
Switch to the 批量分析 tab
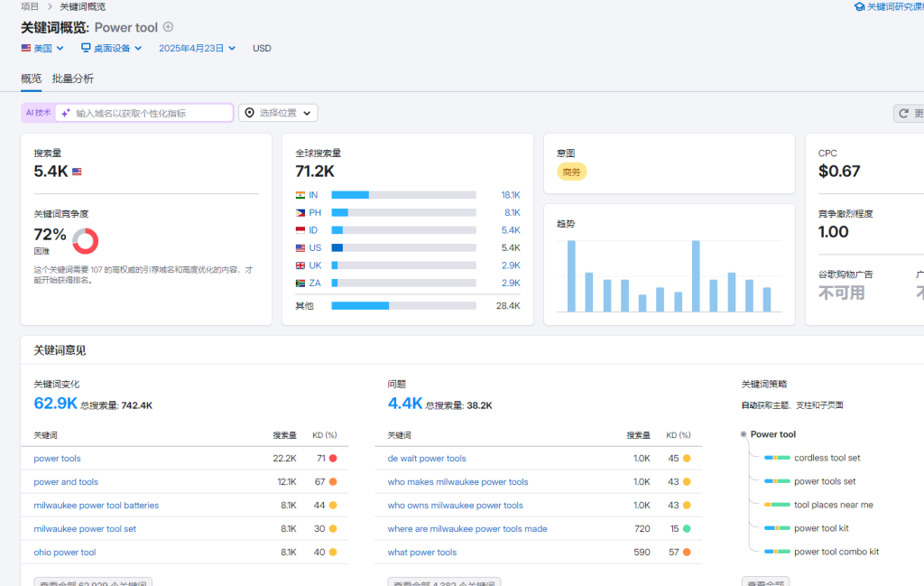tap(72, 79)
